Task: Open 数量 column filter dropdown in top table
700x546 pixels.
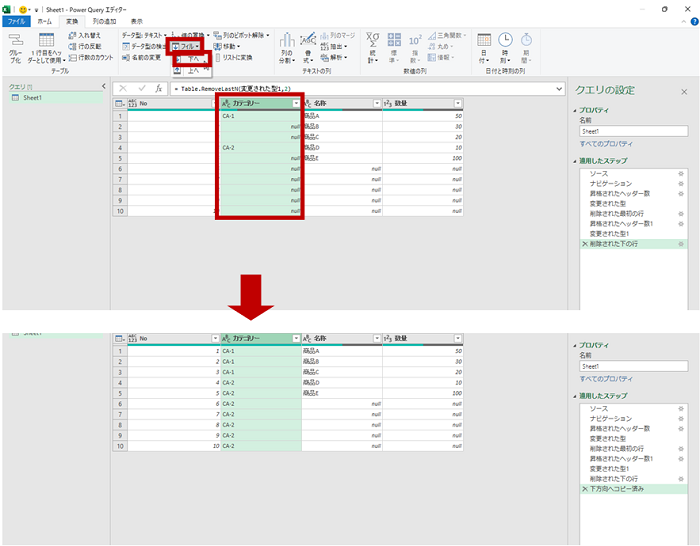Action: (x=458, y=103)
